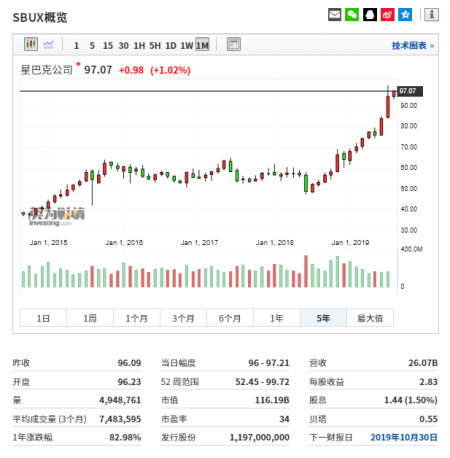Open the 2019年10月30日 earnings date link

[x=404, y=437]
